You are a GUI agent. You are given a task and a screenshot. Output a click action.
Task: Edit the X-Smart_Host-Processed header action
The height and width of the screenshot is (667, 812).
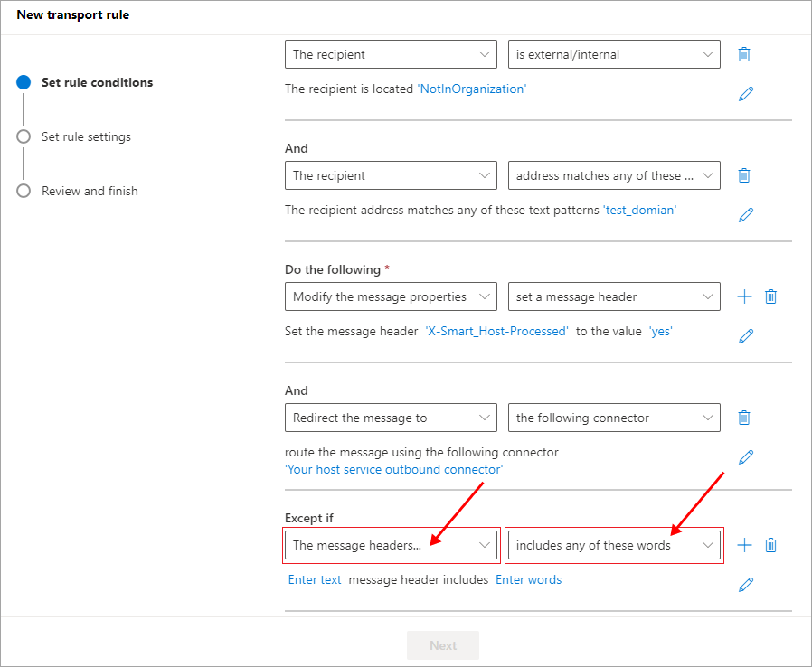pyautogui.click(x=746, y=336)
